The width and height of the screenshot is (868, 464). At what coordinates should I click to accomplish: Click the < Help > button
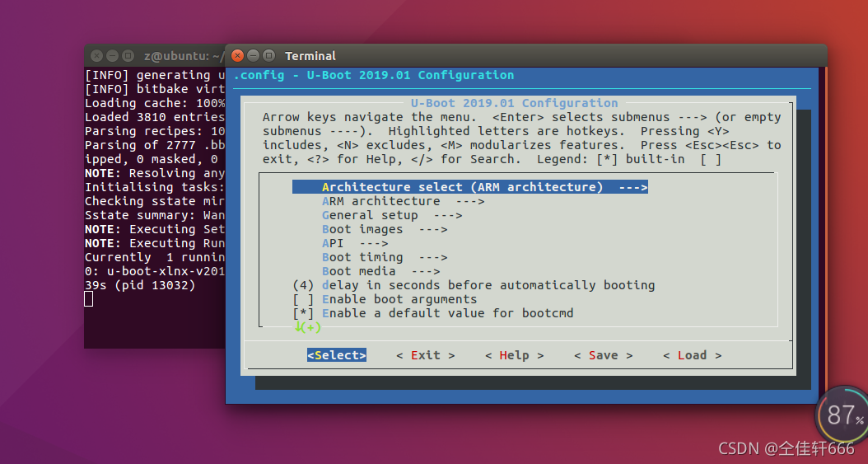click(514, 355)
